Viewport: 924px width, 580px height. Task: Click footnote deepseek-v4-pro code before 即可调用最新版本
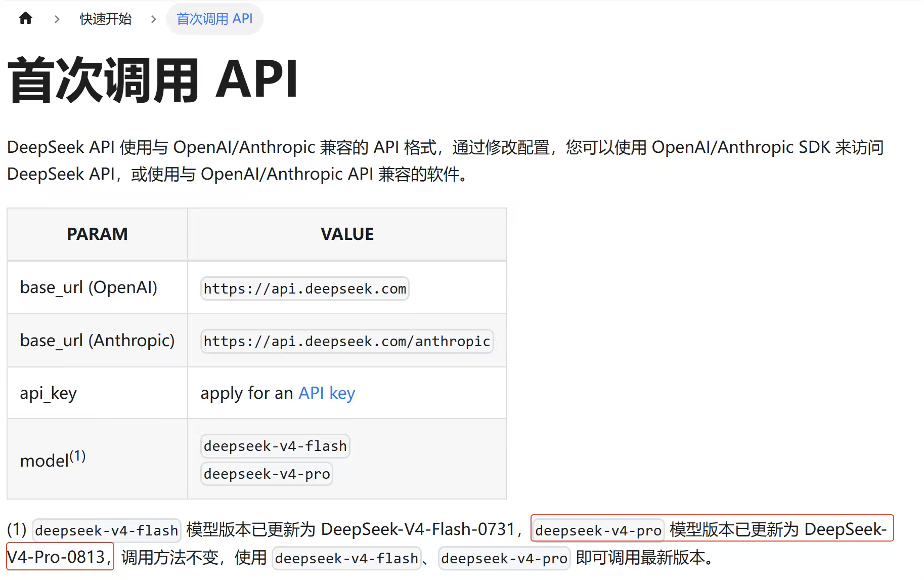click(504, 558)
